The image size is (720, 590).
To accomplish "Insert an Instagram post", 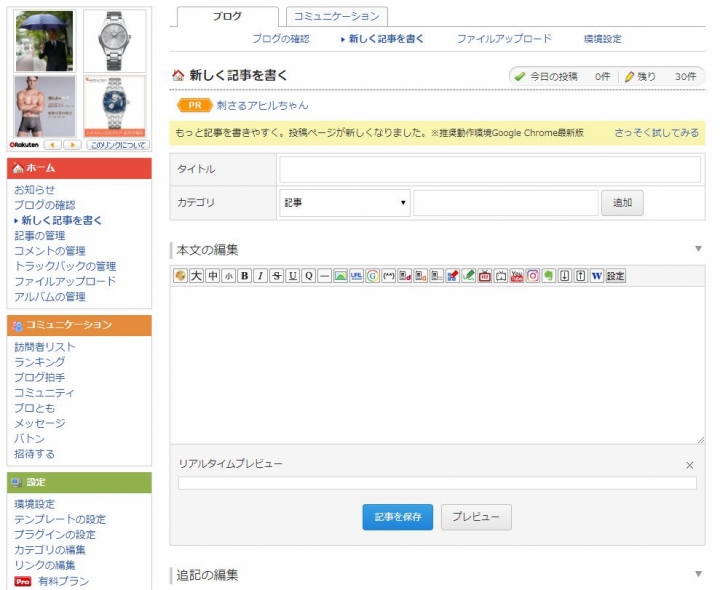I will [533, 276].
